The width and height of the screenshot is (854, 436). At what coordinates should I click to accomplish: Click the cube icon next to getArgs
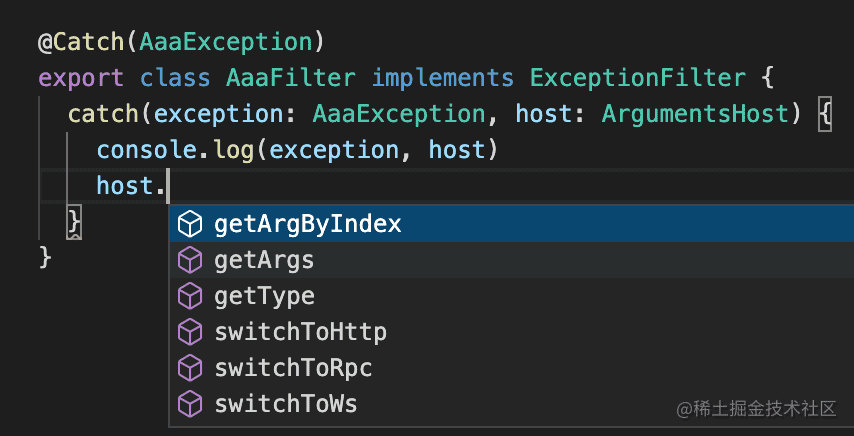pyautogui.click(x=190, y=260)
